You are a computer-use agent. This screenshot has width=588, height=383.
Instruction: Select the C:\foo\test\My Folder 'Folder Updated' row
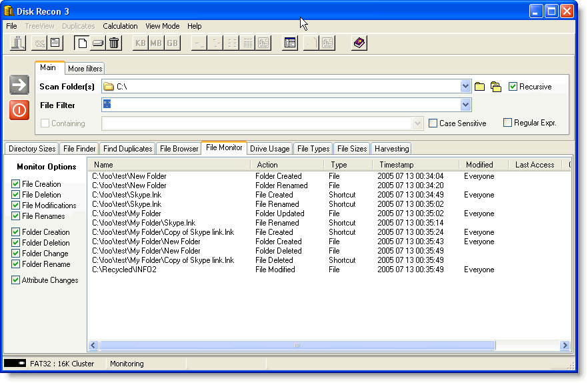click(x=293, y=214)
